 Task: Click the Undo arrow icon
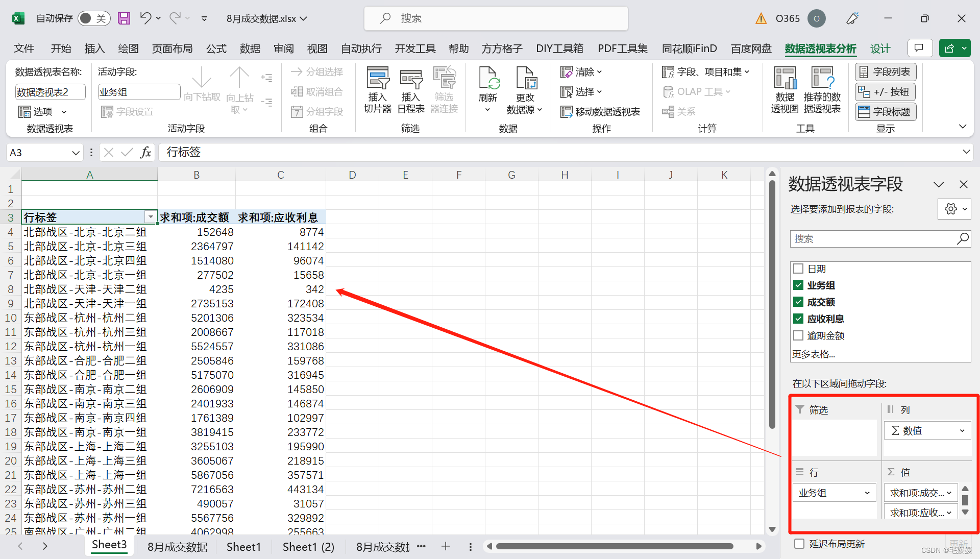point(145,18)
